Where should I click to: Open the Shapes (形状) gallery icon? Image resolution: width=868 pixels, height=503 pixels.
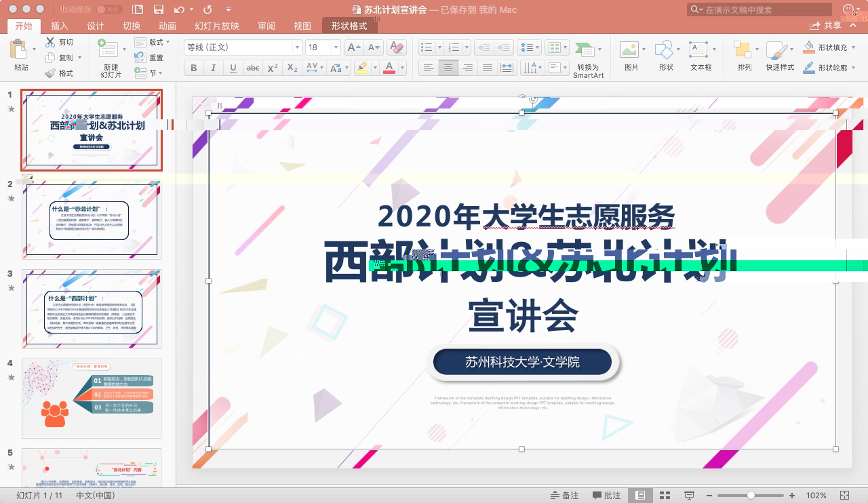(664, 49)
